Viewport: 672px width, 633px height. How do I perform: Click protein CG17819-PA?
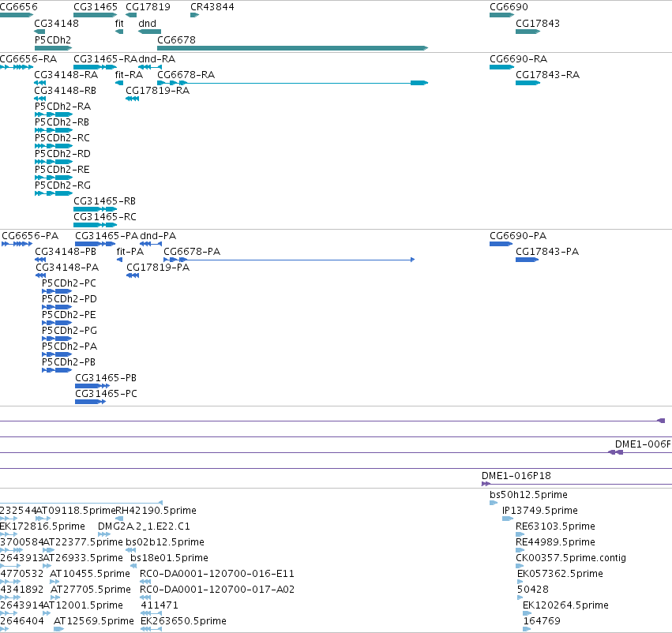pos(158,268)
